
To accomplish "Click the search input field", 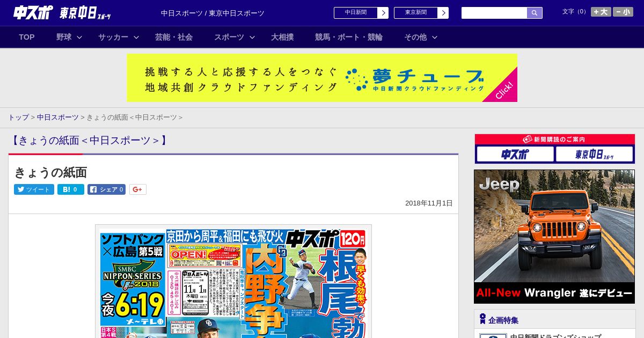I will click(494, 13).
